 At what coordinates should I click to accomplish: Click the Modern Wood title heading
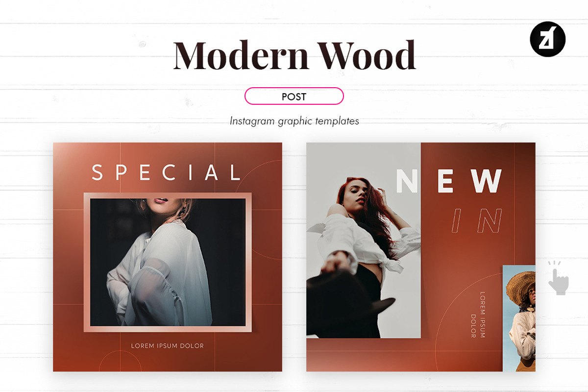pyautogui.click(x=294, y=55)
